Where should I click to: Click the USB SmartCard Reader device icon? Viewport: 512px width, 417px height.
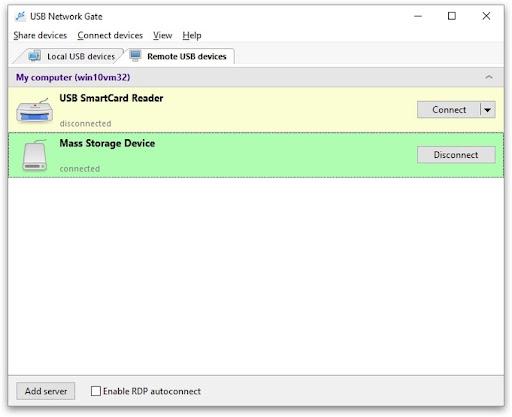[x=35, y=110]
